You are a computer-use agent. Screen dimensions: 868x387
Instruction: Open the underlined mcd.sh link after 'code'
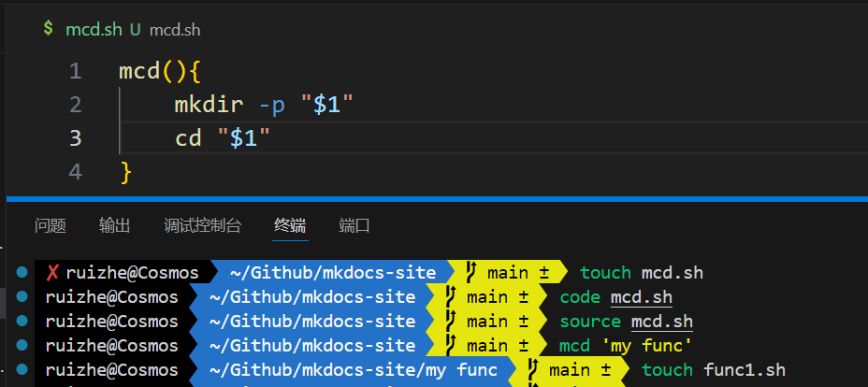(x=641, y=297)
